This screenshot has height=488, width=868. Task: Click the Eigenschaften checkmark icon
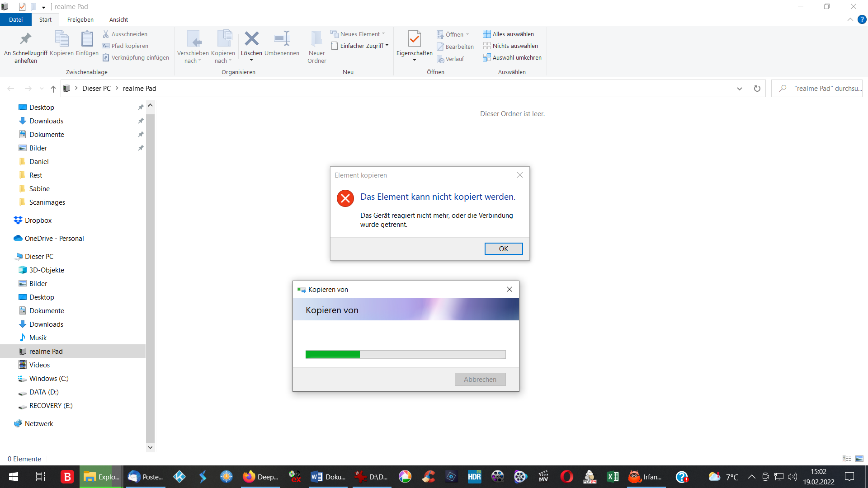tap(415, 39)
